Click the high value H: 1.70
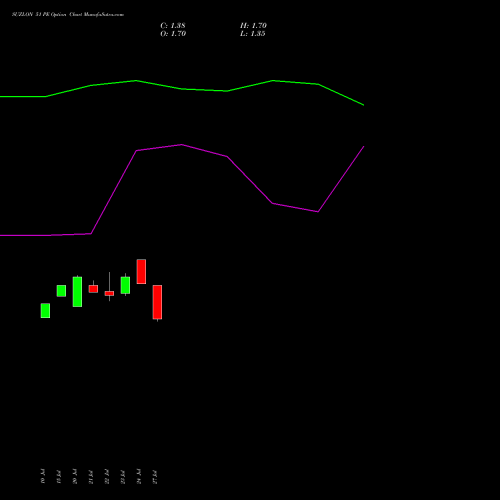The height and width of the screenshot is (500, 500). click(253, 26)
